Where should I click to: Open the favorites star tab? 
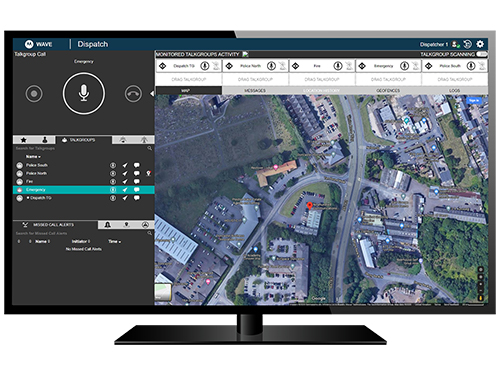pos(24,140)
